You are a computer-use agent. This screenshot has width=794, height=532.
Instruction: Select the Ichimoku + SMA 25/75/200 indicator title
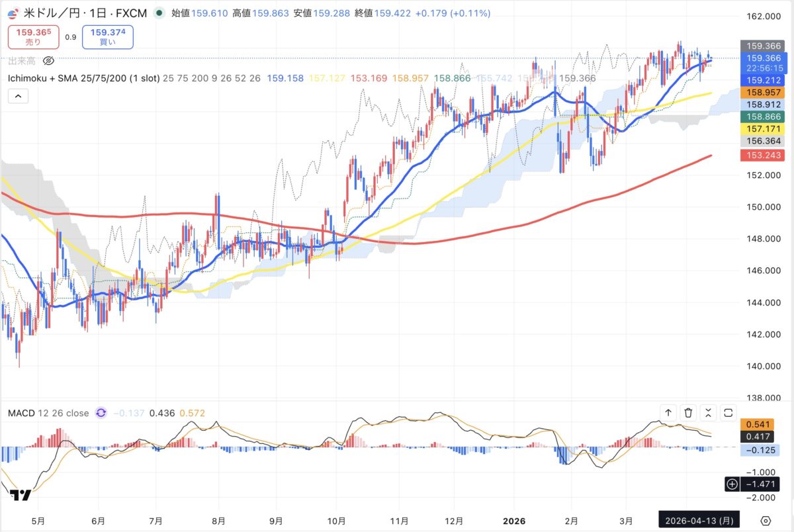[83, 78]
